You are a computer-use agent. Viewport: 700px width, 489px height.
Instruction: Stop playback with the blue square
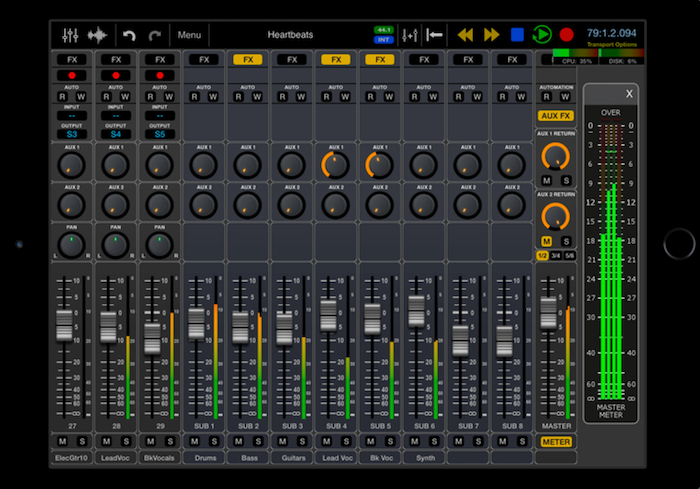coord(517,34)
